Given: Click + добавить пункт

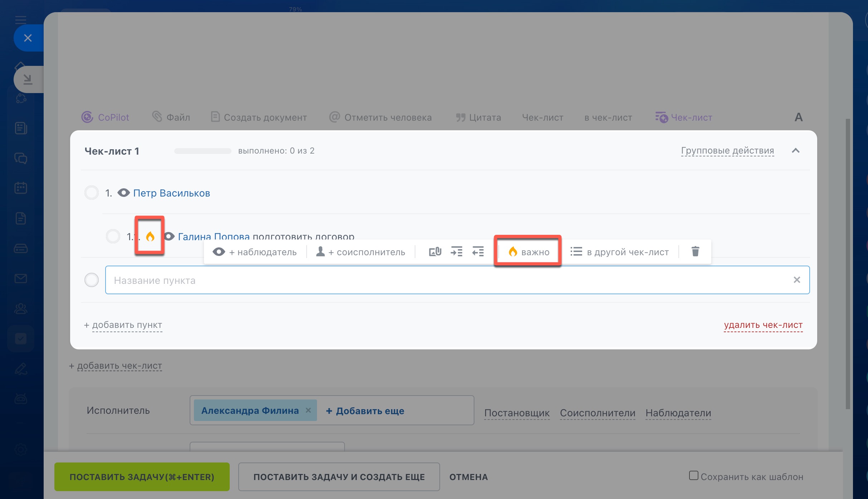Looking at the screenshot, I should pyautogui.click(x=123, y=325).
